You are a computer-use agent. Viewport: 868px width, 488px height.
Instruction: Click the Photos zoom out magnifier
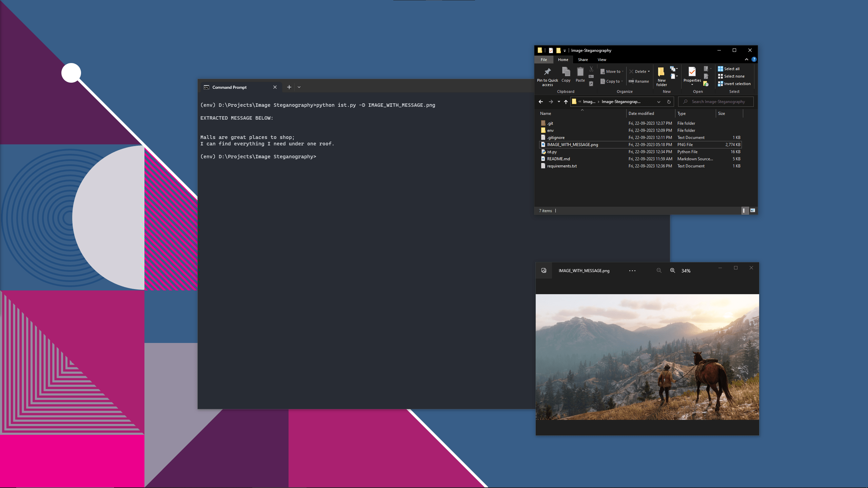click(x=659, y=270)
